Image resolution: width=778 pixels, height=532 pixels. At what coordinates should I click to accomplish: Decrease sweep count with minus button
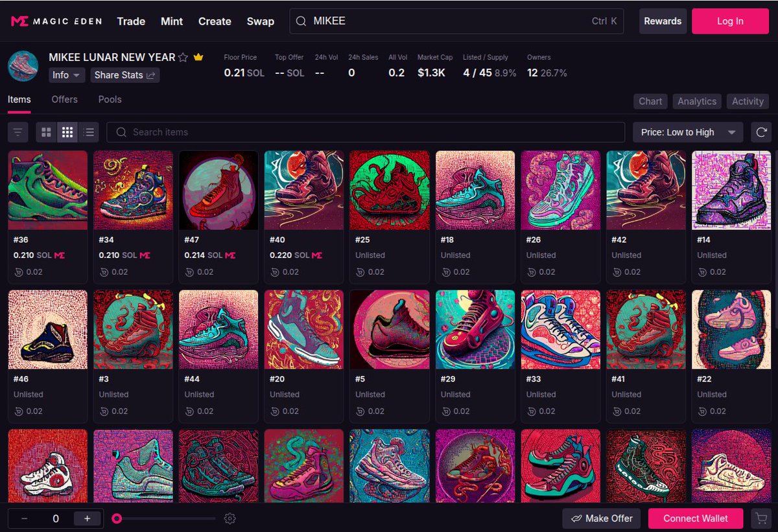24,518
